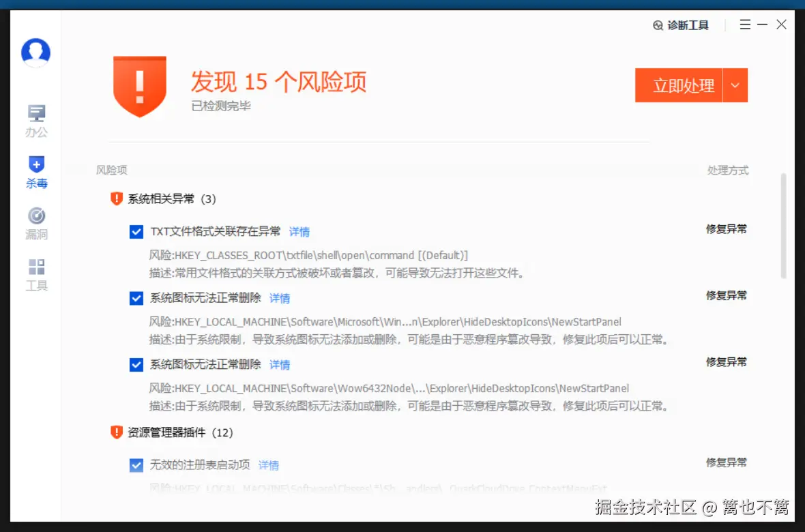Uncheck TXT文件格式关联存在异常 checkbox
This screenshot has height=532, width=805.
coord(136,232)
